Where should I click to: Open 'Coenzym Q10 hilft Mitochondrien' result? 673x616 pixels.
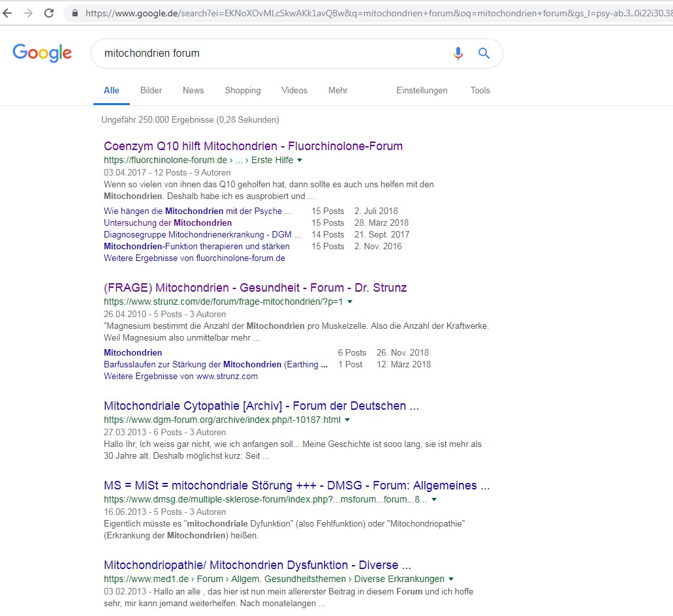[253, 146]
